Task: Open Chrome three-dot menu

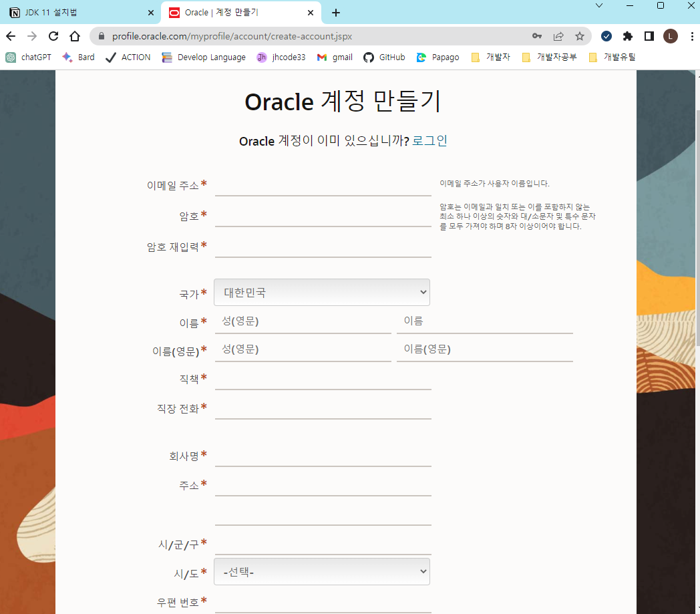Action: coord(692,36)
